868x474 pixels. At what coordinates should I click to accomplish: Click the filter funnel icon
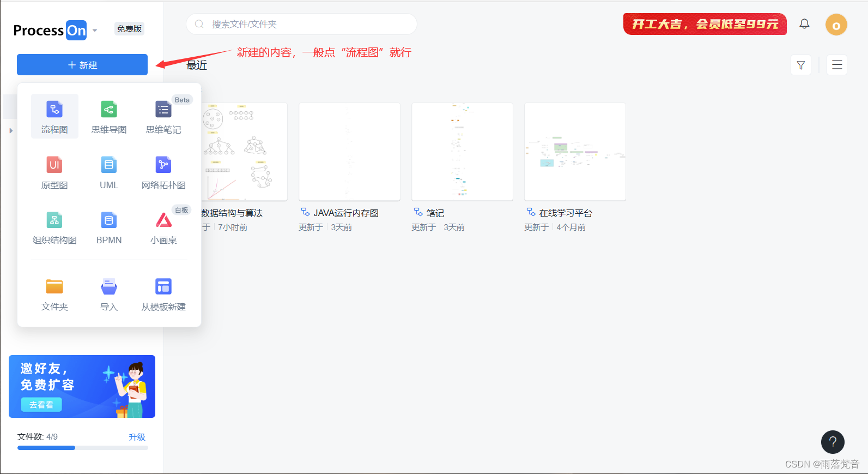coord(801,65)
